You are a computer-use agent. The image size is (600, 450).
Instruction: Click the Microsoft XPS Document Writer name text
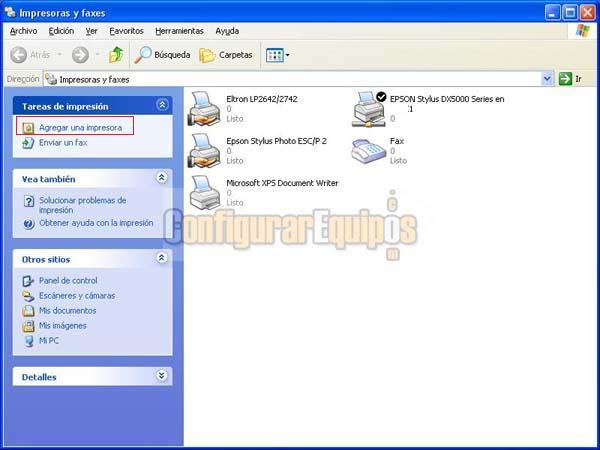pyautogui.click(x=282, y=183)
